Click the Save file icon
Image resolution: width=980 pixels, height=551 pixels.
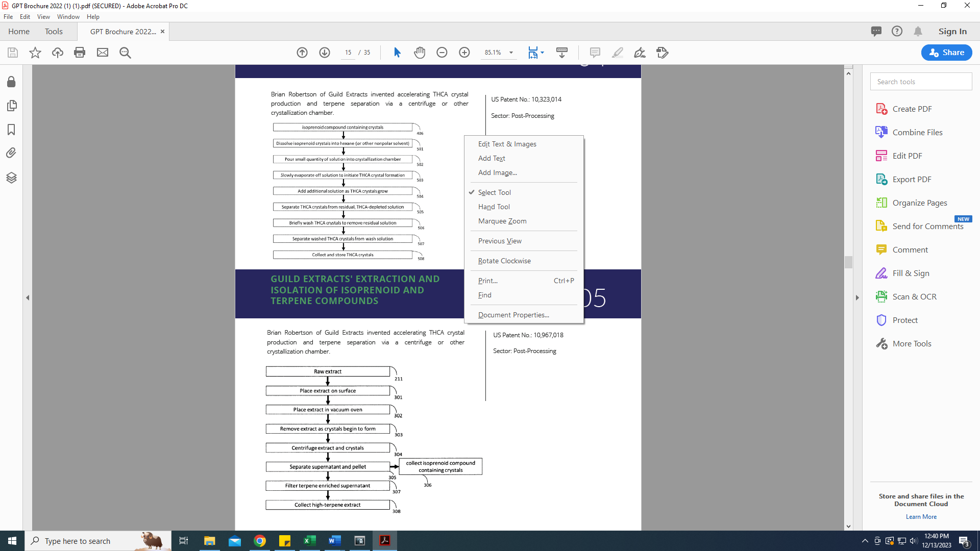tap(13, 53)
